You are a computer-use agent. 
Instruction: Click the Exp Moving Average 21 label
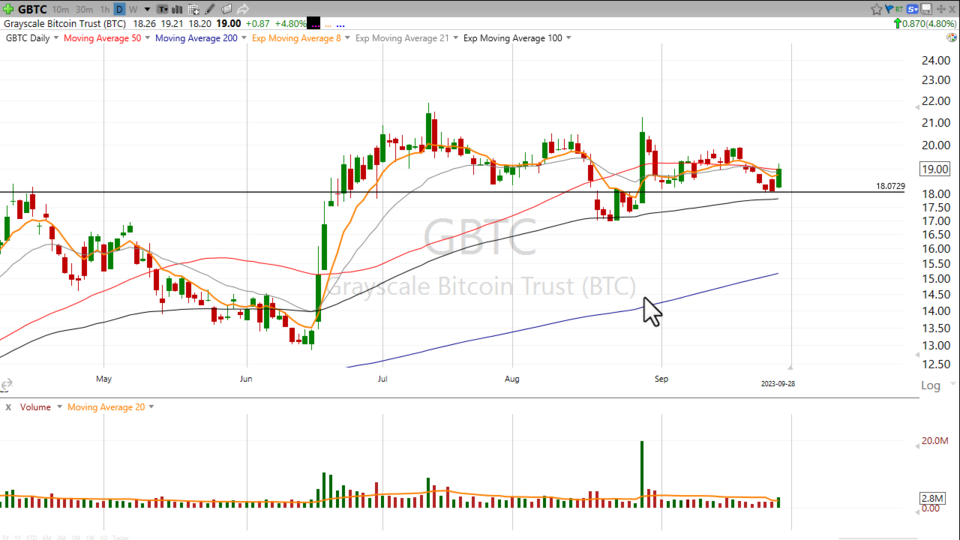(x=402, y=38)
